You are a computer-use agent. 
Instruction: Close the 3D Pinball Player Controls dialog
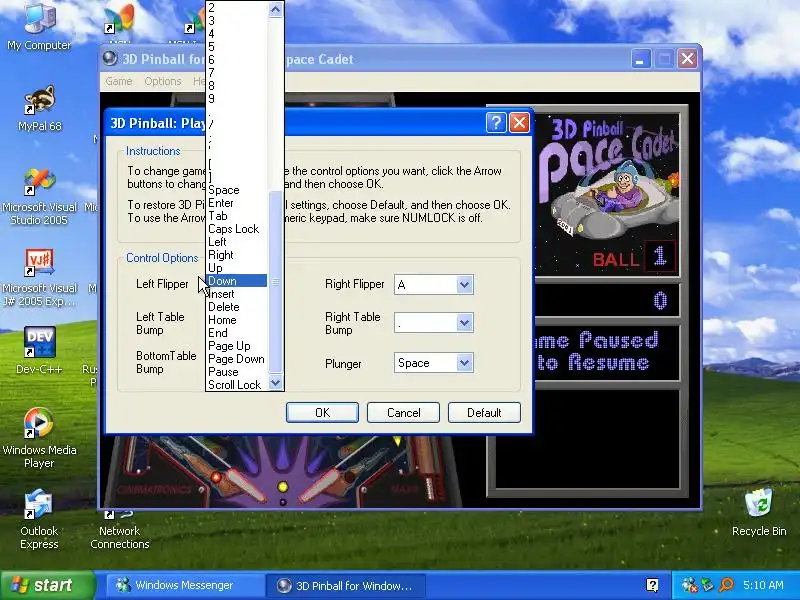519,123
